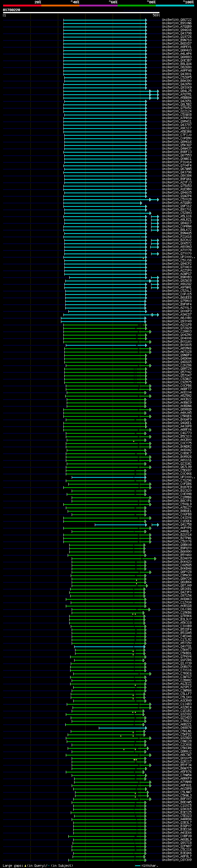This screenshot has height=868, width=197.
Task: Click the UniRef100_Q93Y49 label
Action: pos(177,321)
